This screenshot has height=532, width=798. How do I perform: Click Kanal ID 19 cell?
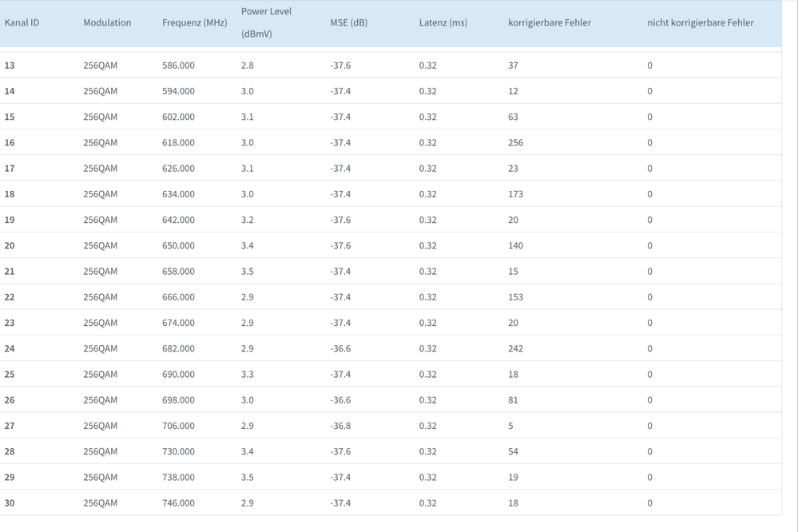point(10,220)
